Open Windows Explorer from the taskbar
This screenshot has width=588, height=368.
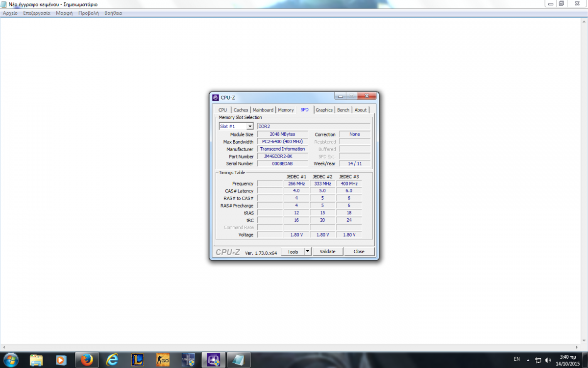[x=36, y=360]
